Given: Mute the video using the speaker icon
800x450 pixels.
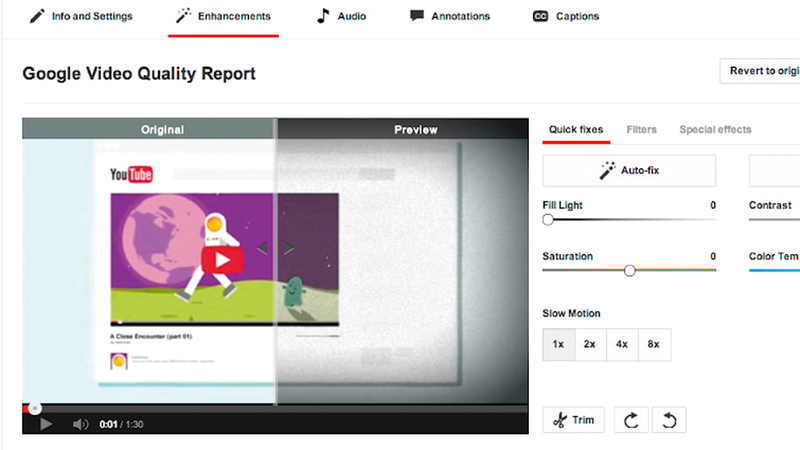Looking at the screenshot, I should pyautogui.click(x=81, y=424).
